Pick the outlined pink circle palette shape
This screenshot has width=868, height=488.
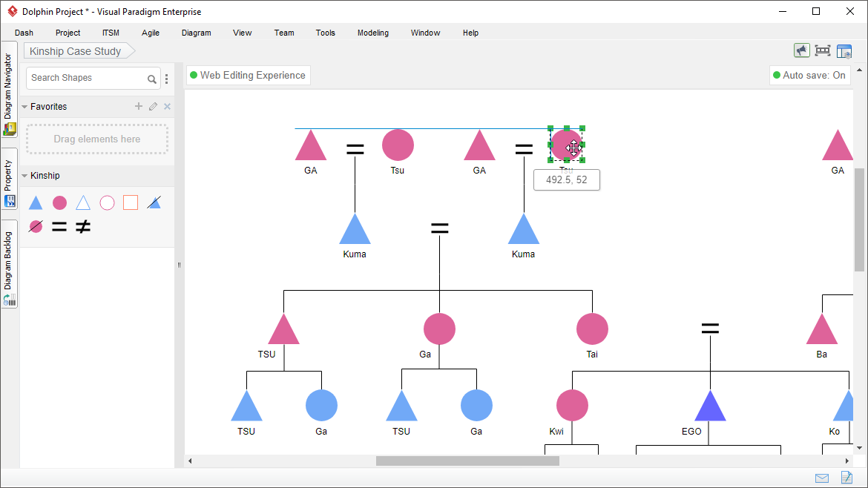[x=107, y=203]
